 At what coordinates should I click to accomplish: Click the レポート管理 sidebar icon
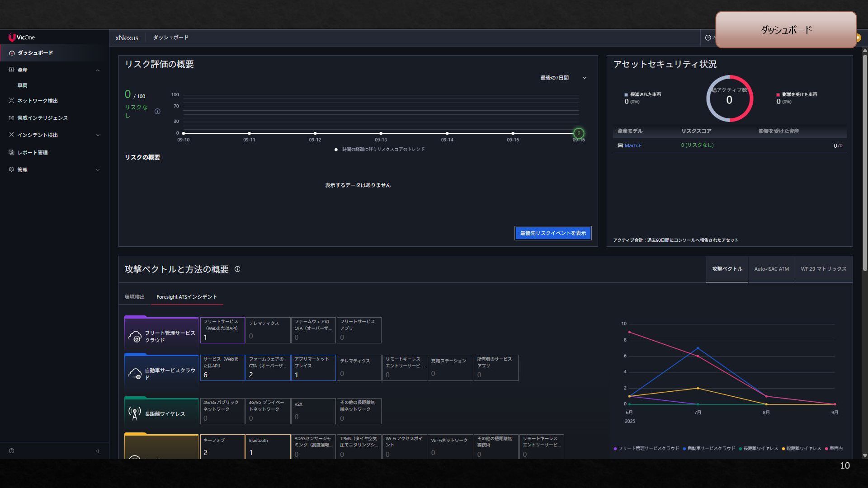point(11,152)
